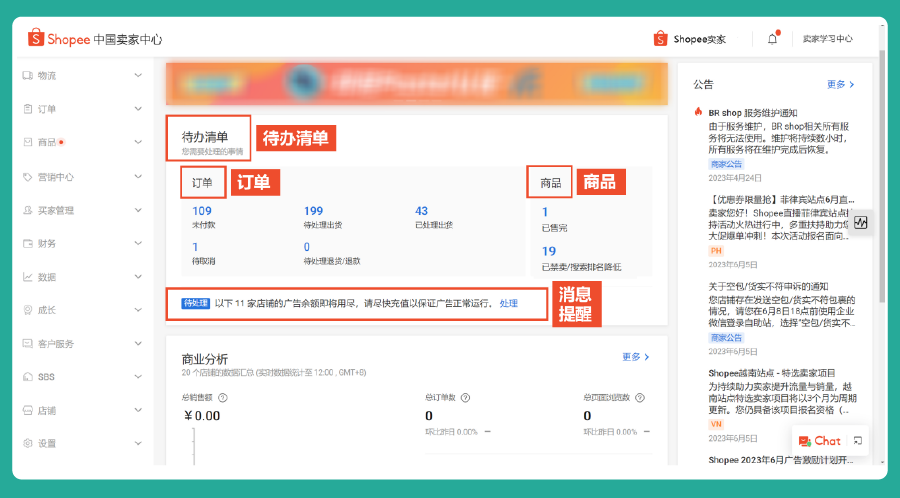Screen dimensions: 900x498
Task: Expand the 商品 sidebar menu chevron
Action: 138,142
